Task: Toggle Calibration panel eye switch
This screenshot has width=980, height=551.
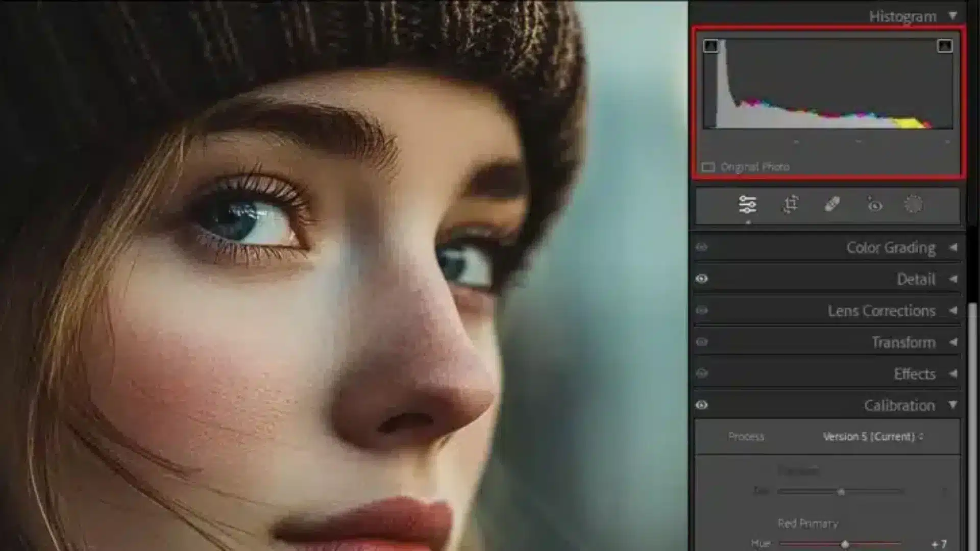Action: click(702, 405)
